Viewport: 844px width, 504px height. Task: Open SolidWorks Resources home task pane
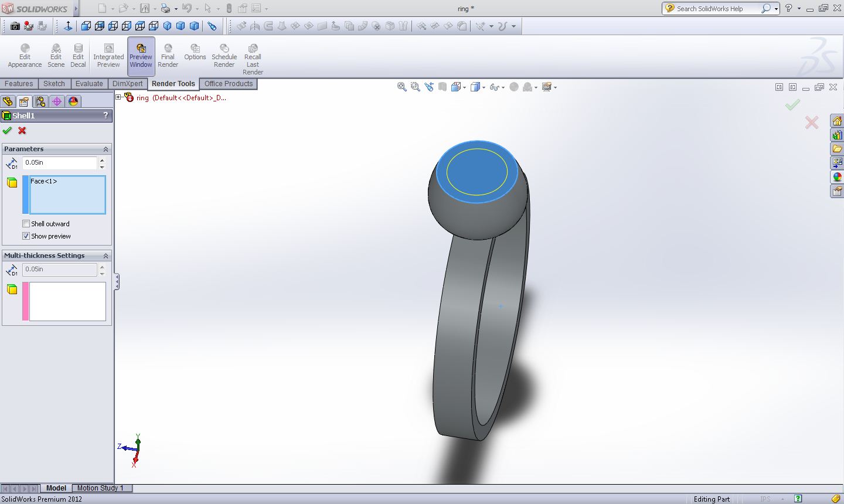point(837,121)
